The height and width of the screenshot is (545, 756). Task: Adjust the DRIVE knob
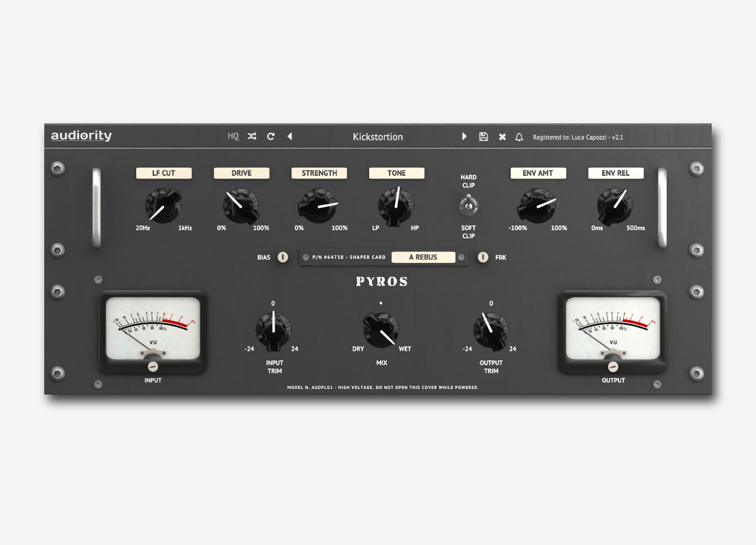click(x=240, y=206)
